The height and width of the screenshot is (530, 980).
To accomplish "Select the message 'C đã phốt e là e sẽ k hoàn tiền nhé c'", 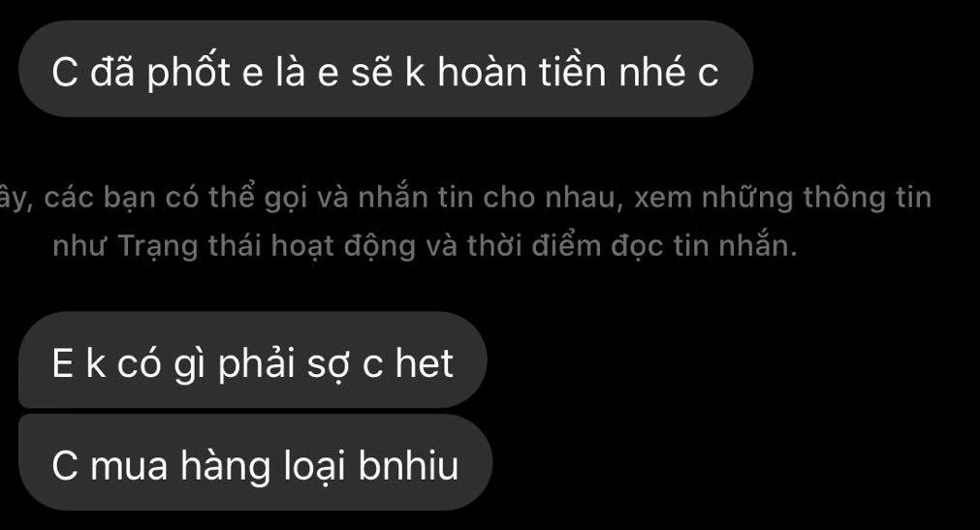I will (x=386, y=69).
